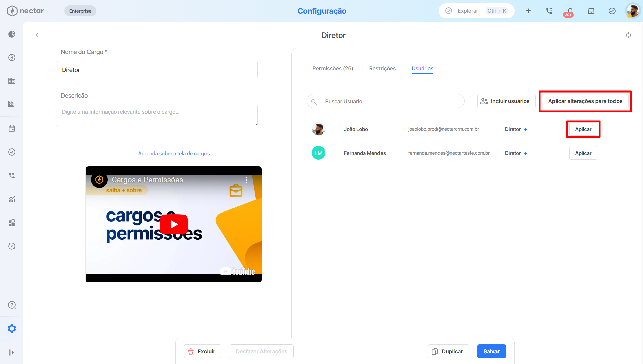Open the help question mark sidebar icon
This screenshot has width=643, height=364.
12,305
